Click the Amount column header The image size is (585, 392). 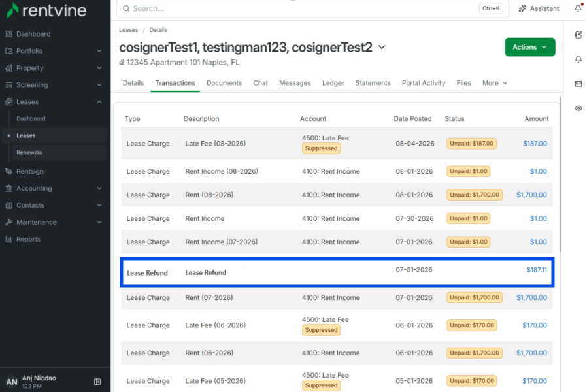[x=537, y=119]
